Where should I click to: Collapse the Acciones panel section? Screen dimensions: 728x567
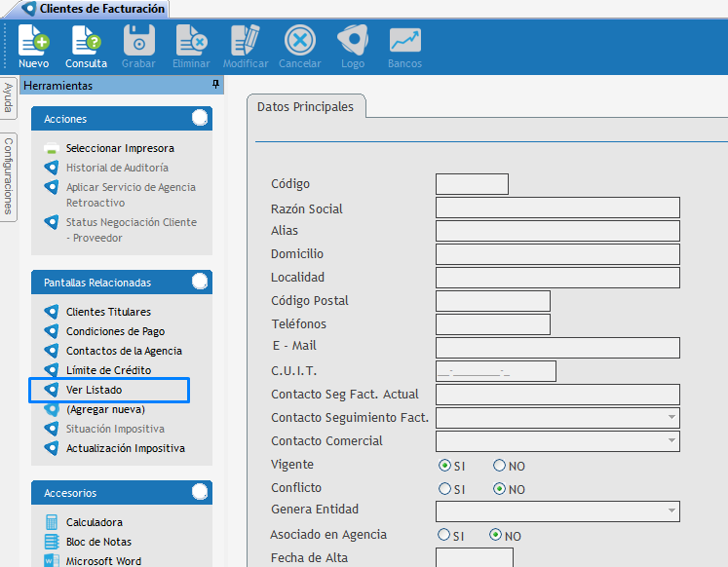[x=200, y=119]
